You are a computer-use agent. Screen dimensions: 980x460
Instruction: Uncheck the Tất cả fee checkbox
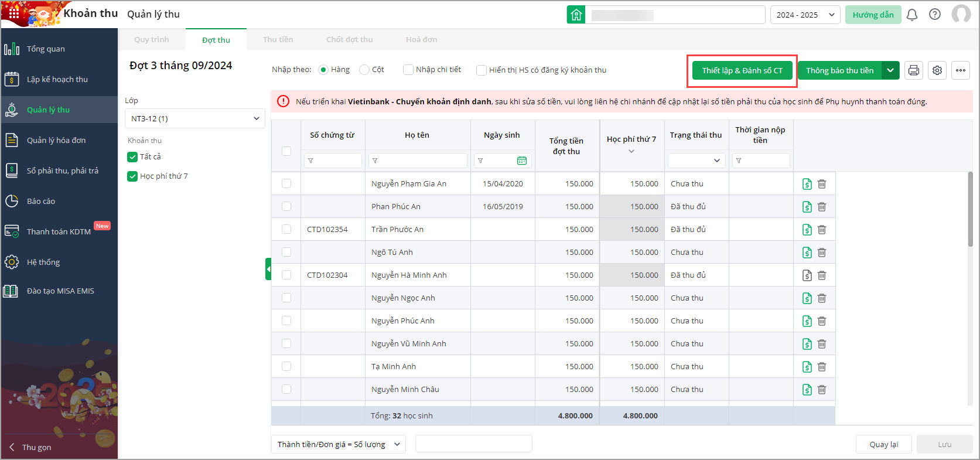(132, 157)
